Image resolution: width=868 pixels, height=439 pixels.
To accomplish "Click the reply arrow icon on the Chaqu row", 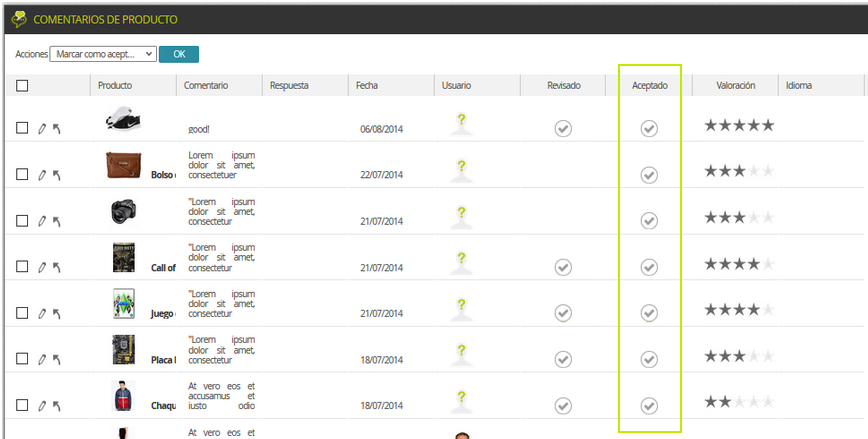I will tap(56, 406).
